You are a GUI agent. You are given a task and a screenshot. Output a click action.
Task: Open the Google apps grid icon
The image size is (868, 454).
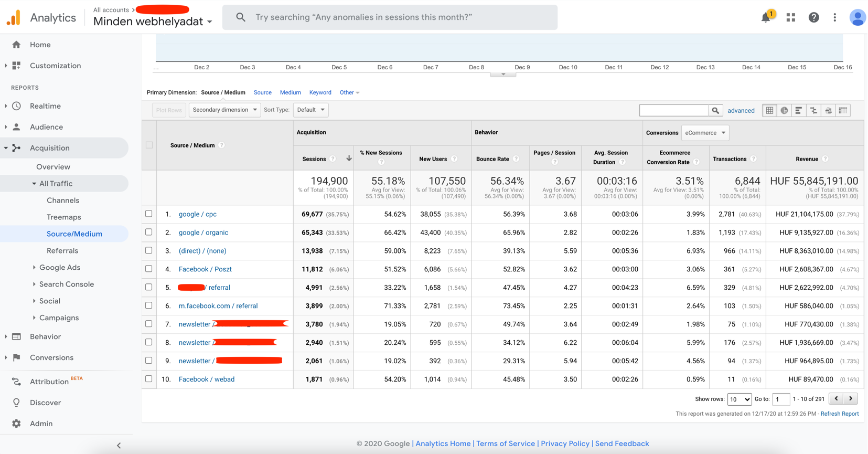coord(790,17)
